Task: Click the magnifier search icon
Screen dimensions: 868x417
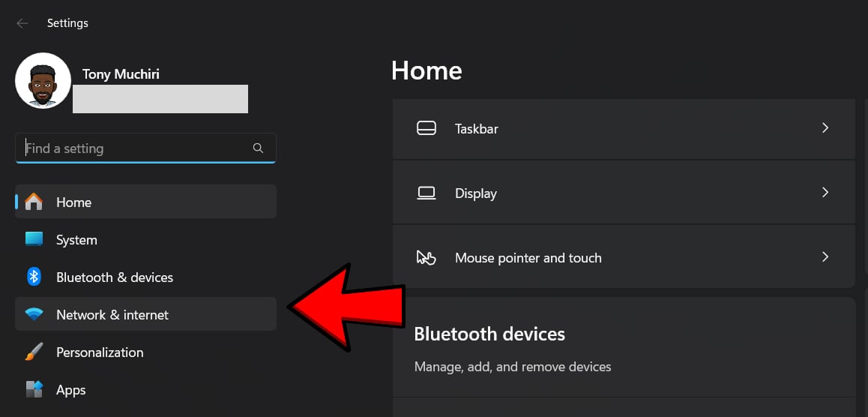Action: (258, 148)
